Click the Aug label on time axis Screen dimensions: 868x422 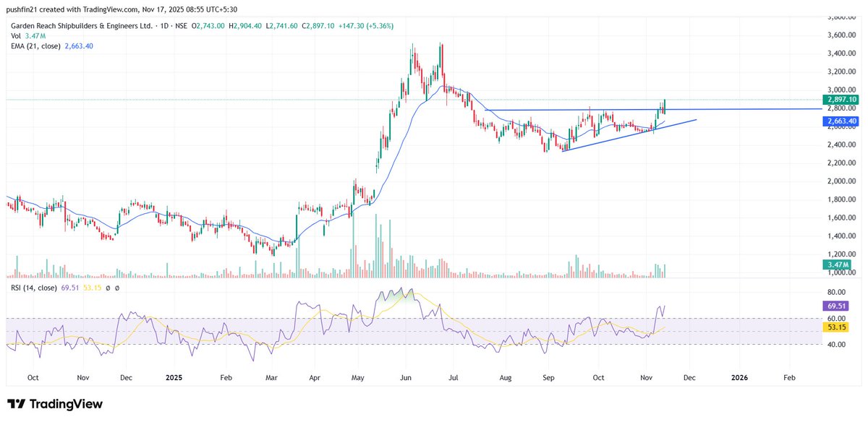click(506, 377)
